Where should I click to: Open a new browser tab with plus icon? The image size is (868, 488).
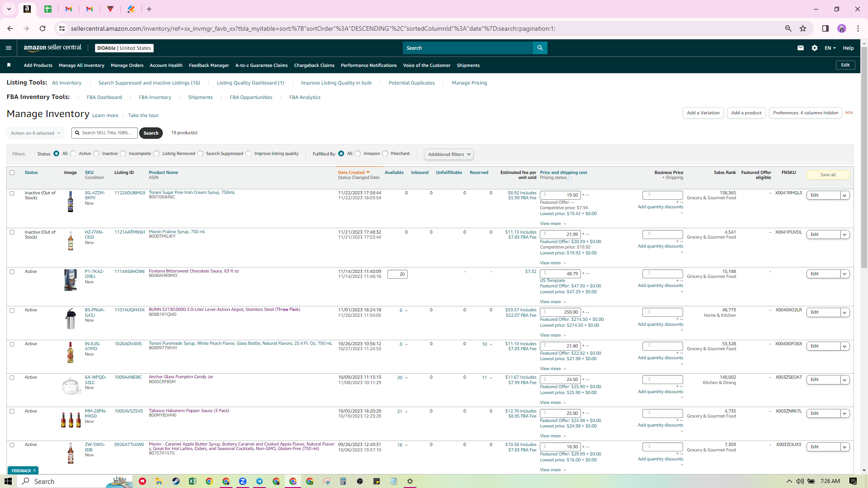coord(149,9)
